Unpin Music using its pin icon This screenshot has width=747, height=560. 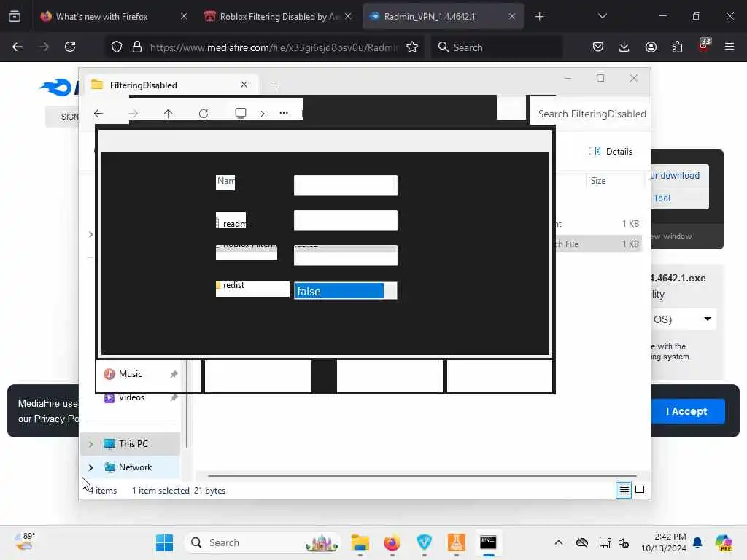(174, 374)
